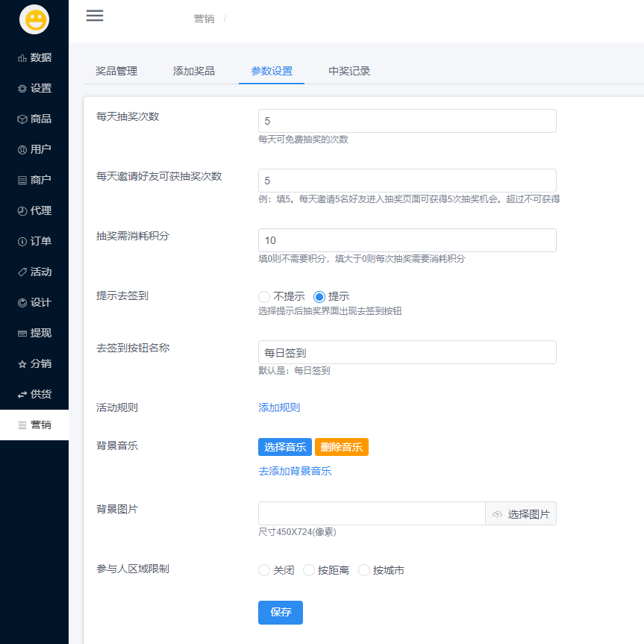Click the 选择图片 upload button
Viewport: 644px width, 644px height.
(x=521, y=514)
